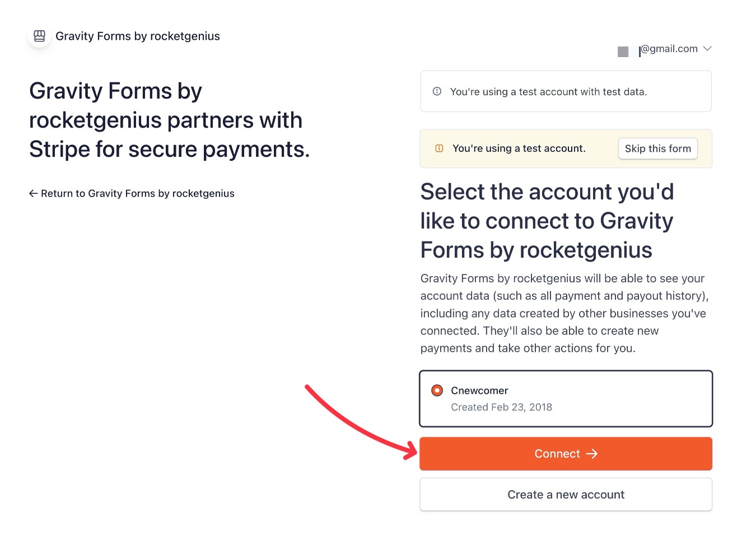The width and height of the screenshot is (756, 554).
Task: Select the Cnewcomer account card
Action: point(566,399)
